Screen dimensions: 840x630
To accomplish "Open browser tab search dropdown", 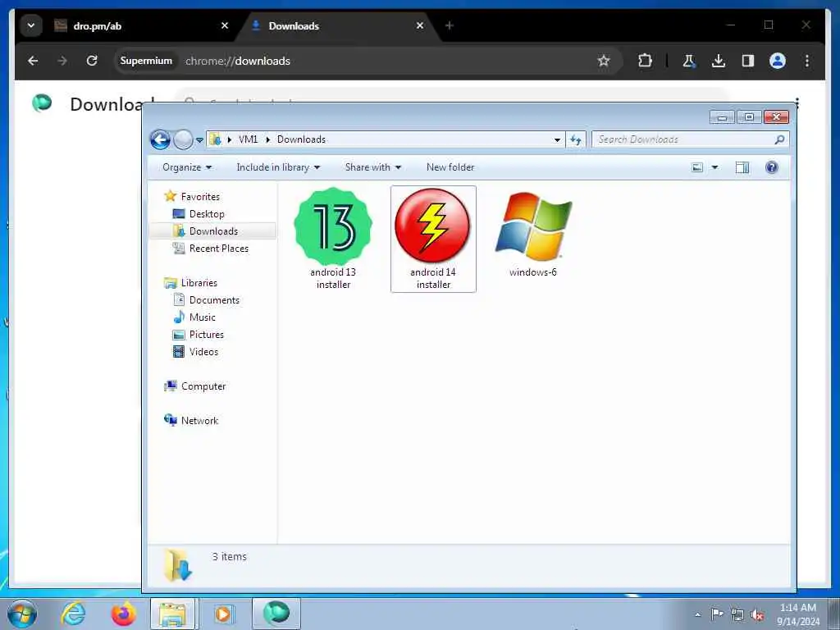I will tap(31, 25).
